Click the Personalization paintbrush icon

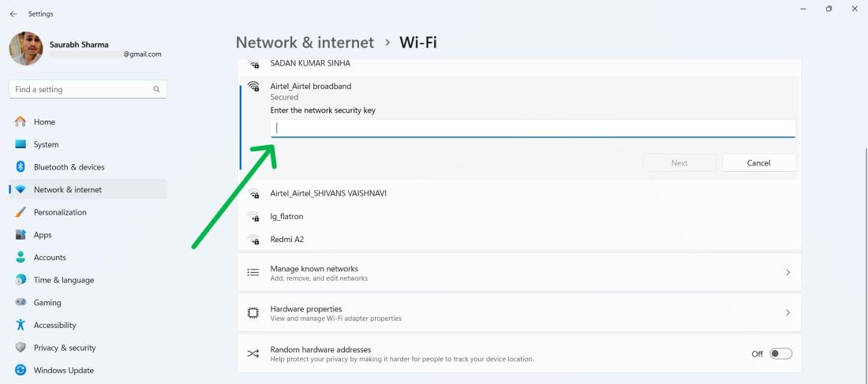[21, 212]
